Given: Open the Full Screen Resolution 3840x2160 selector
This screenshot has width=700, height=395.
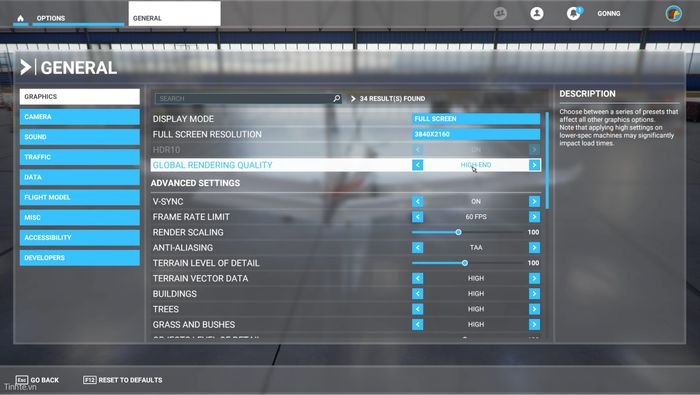Looking at the screenshot, I should pyautogui.click(x=476, y=134).
